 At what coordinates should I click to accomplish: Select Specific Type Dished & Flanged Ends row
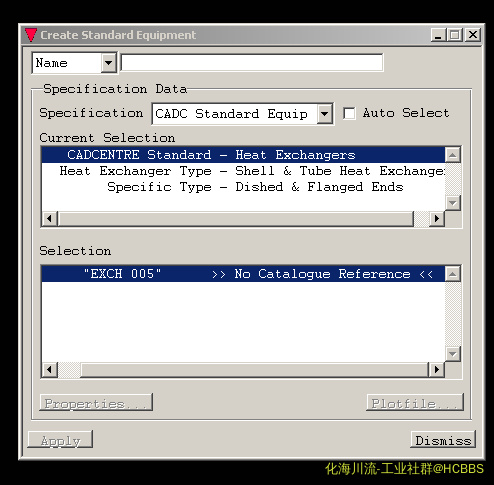click(243, 187)
